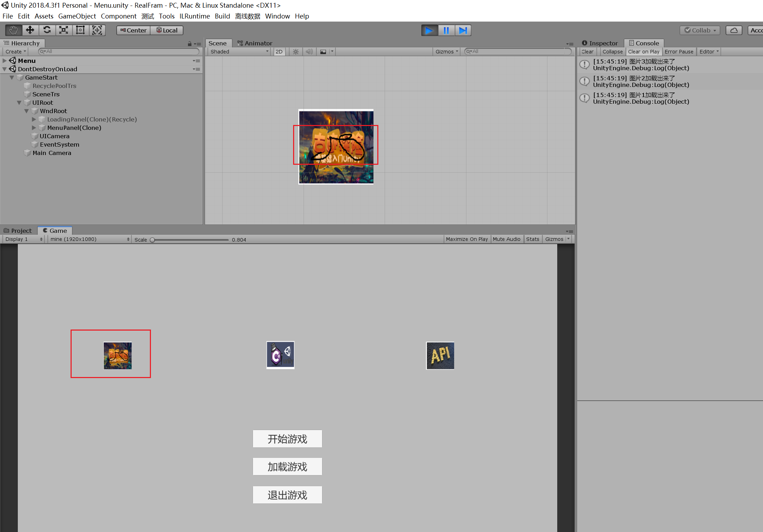This screenshot has width=763, height=532.
Task: Open DontDestroyOnLoad scene options icon
Action: click(x=197, y=69)
